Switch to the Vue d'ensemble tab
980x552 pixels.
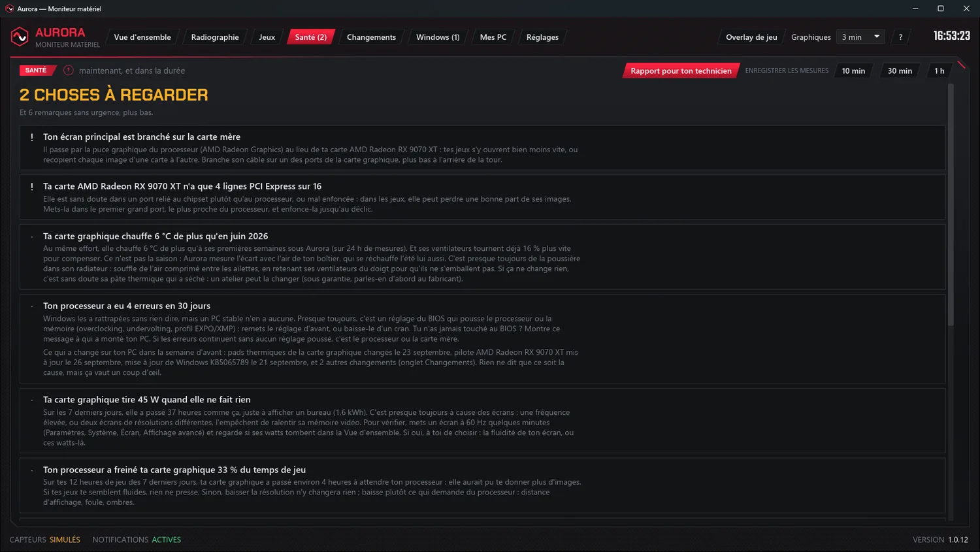click(x=142, y=37)
